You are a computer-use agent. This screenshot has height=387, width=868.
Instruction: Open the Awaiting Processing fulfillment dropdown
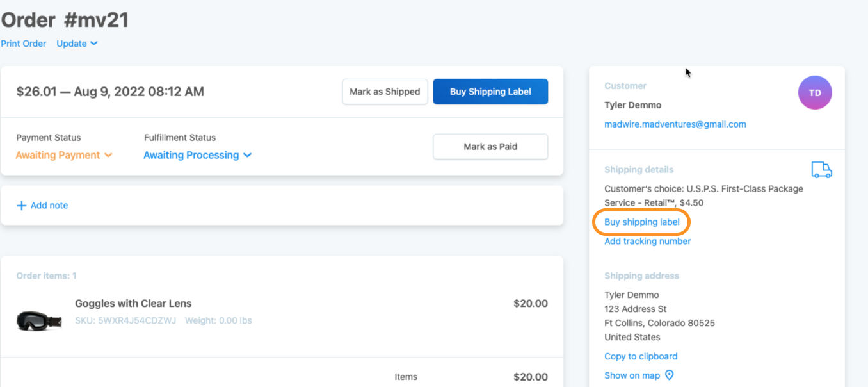(197, 155)
